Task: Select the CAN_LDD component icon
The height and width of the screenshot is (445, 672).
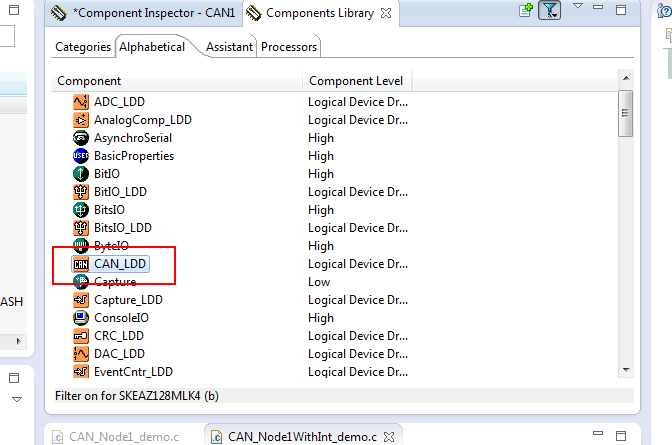Action: click(81, 264)
